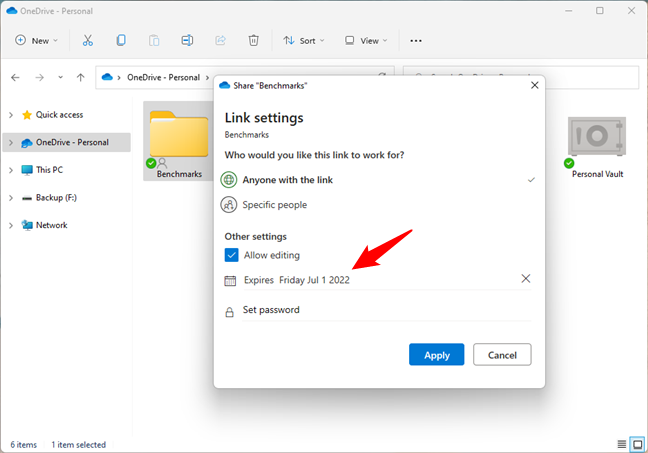Image resolution: width=648 pixels, height=453 pixels.
Task: Click the globe icon for Anyone with link
Action: pyautogui.click(x=229, y=180)
